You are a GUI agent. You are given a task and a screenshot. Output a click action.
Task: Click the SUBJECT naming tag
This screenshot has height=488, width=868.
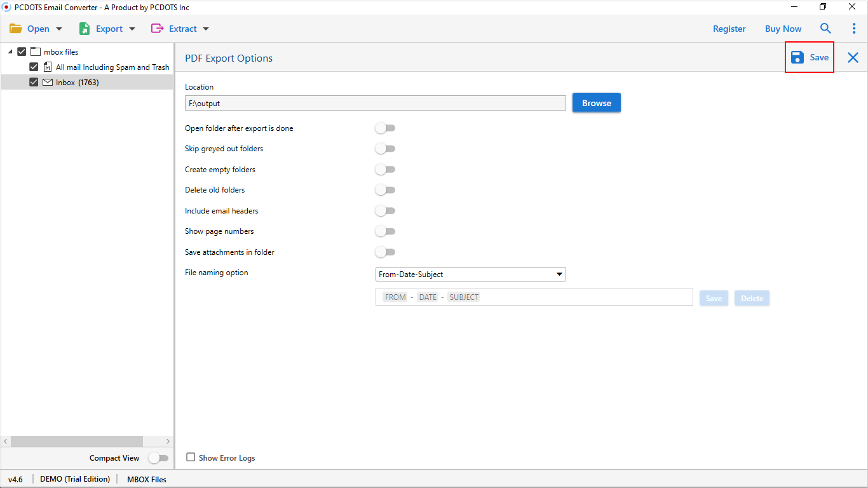pos(464,297)
